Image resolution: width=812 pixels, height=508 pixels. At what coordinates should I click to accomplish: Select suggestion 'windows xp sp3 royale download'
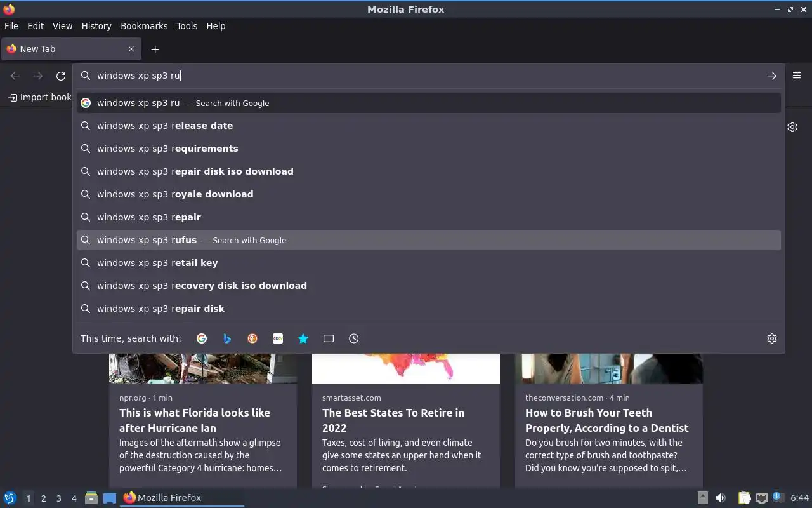pos(429,194)
